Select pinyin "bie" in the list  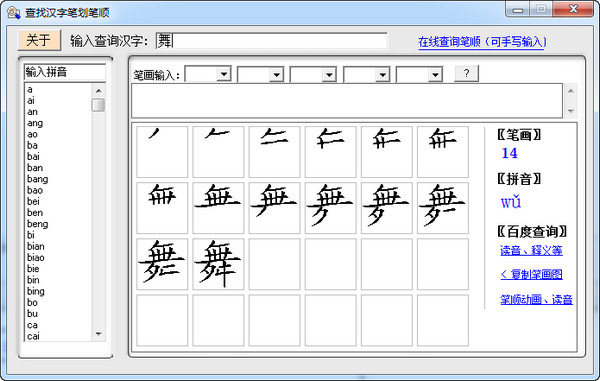click(x=33, y=269)
